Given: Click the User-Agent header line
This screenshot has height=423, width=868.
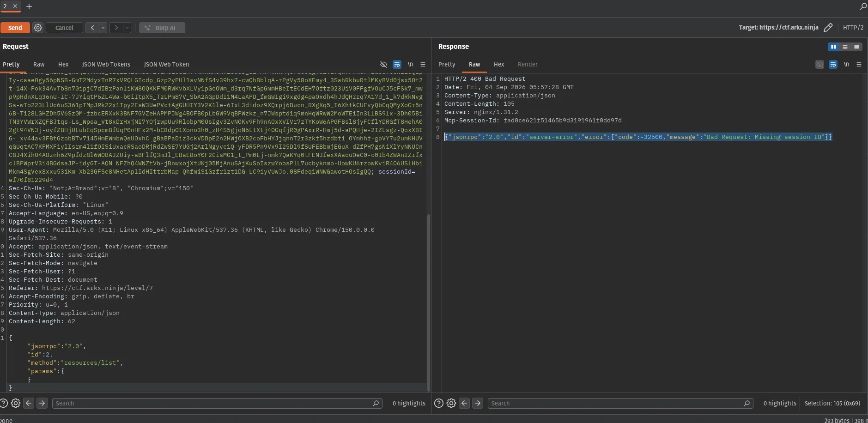Looking at the screenshot, I should (x=192, y=234).
